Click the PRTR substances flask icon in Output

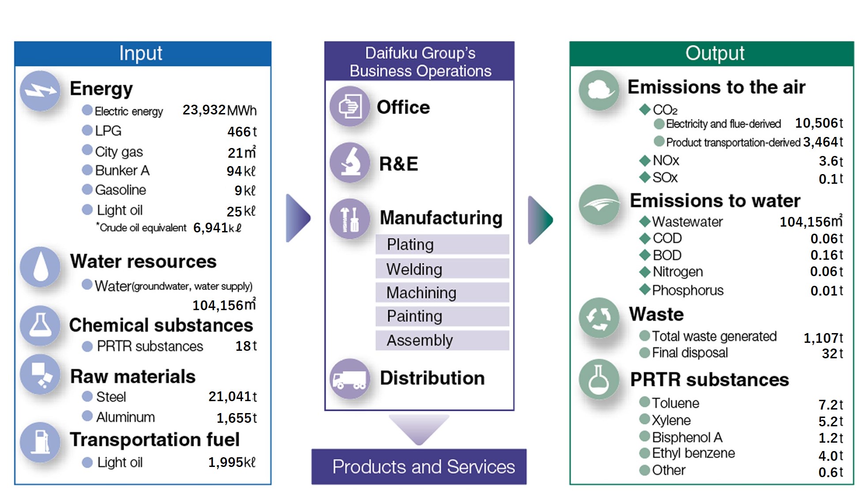tap(599, 379)
